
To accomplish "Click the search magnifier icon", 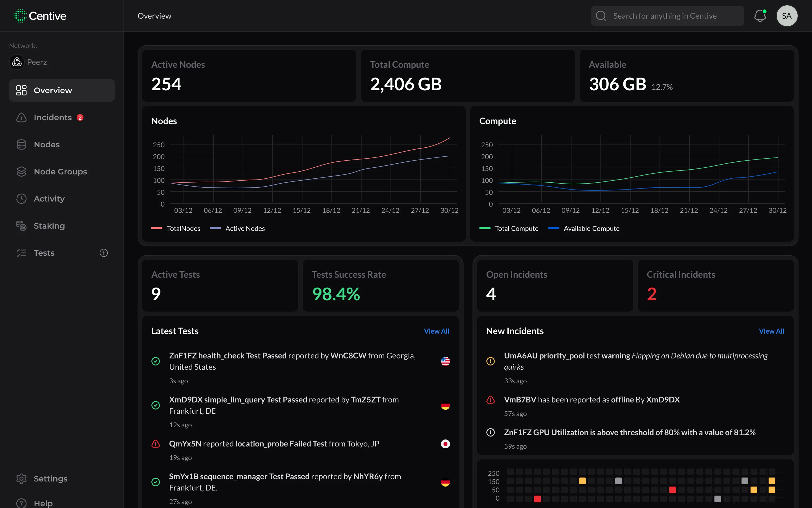I will (x=601, y=16).
